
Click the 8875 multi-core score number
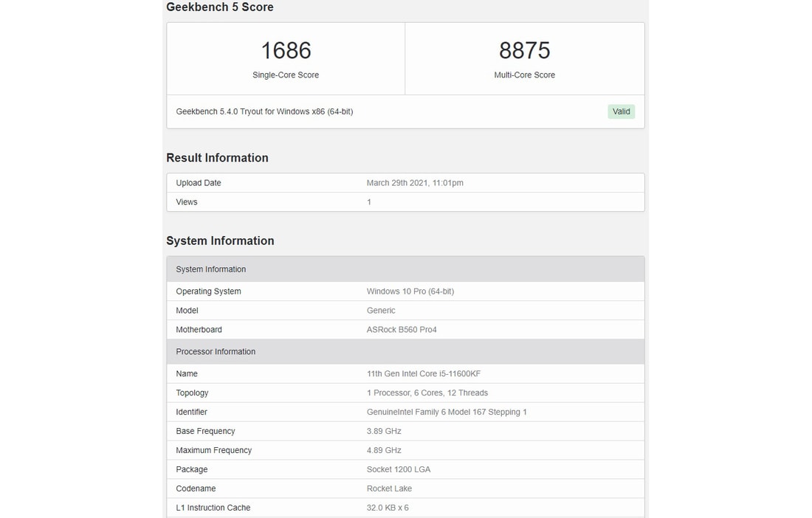(524, 51)
